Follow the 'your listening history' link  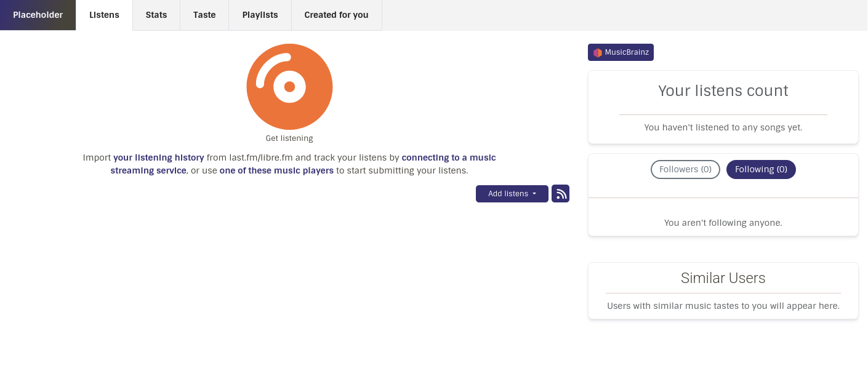pyautogui.click(x=159, y=158)
